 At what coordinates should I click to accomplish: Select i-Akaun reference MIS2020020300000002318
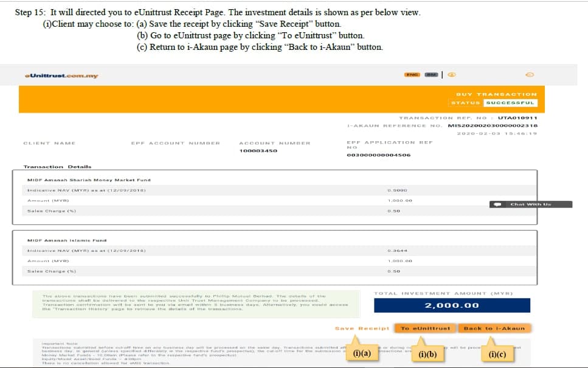[493, 126]
